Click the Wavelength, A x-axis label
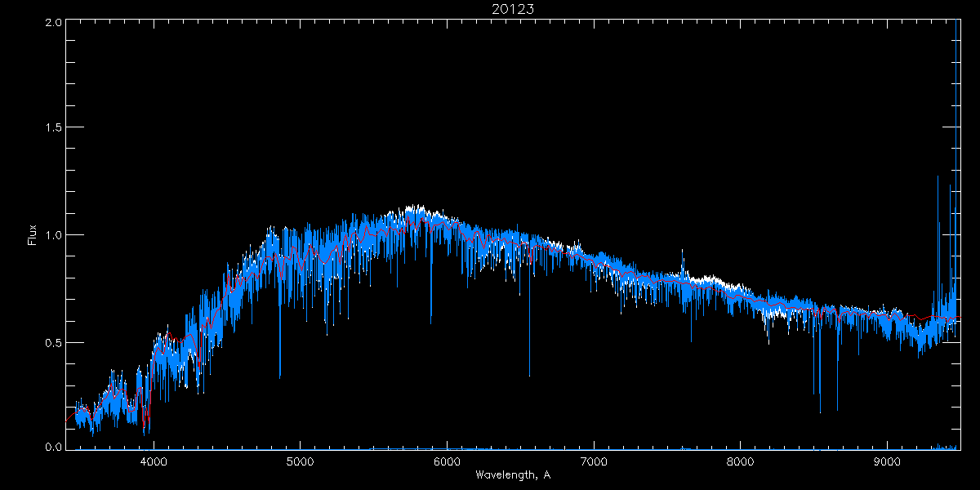This screenshot has width=980, height=490. 512,474
